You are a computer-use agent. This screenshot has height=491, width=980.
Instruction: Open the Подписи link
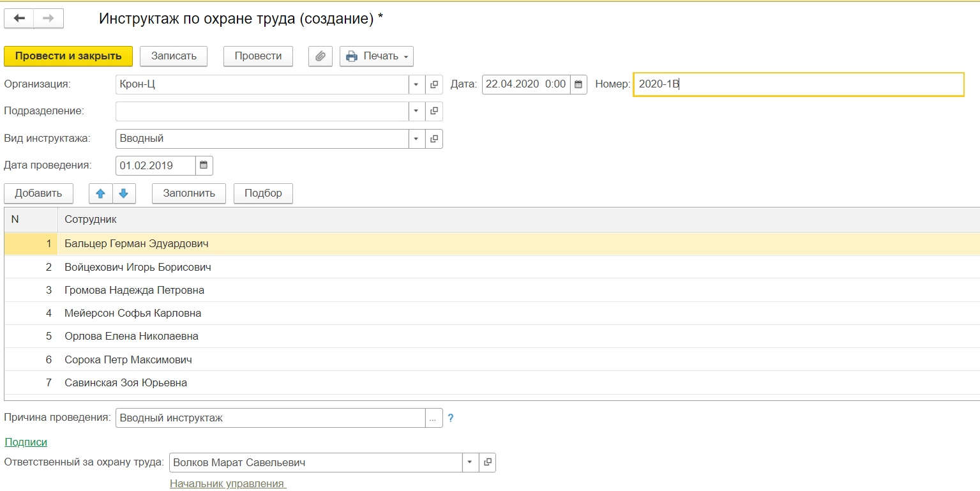pos(26,442)
